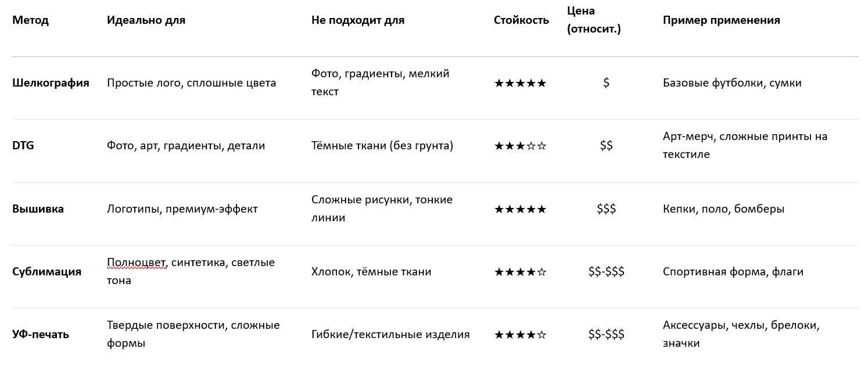Click the 'Кепки, поло, бомберы' cell
868x366 pixels.
723,209
